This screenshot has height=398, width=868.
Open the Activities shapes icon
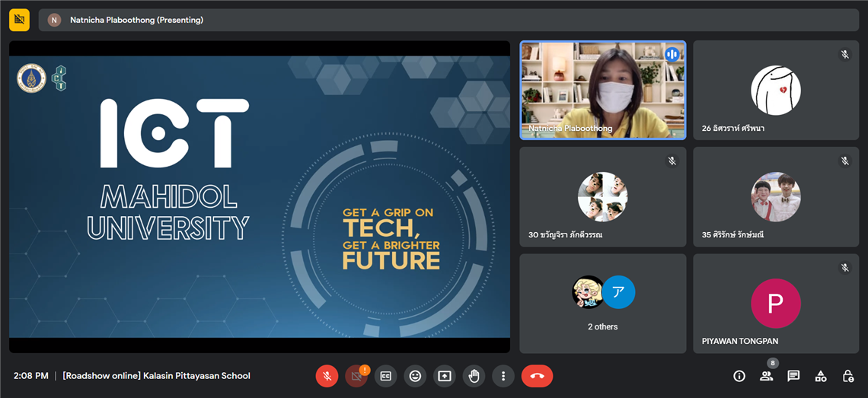[x=821, y=376]
